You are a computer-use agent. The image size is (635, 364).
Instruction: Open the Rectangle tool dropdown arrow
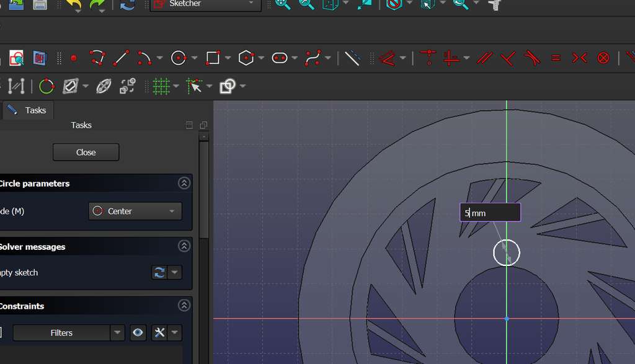click(228, 58)
